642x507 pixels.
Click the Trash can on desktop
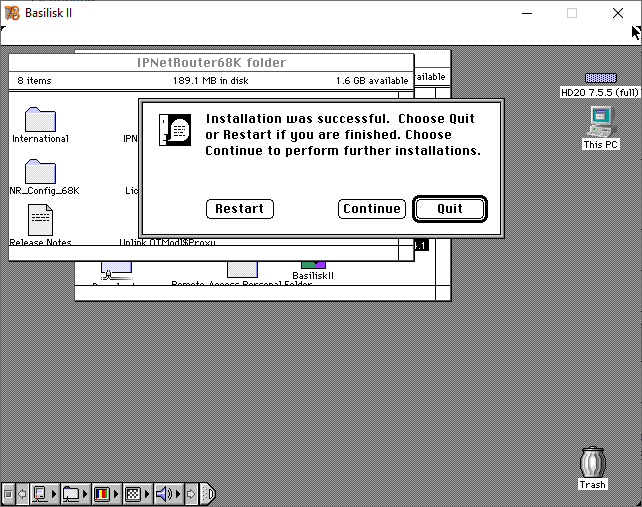pyautogui.click(x=593, y=463)
